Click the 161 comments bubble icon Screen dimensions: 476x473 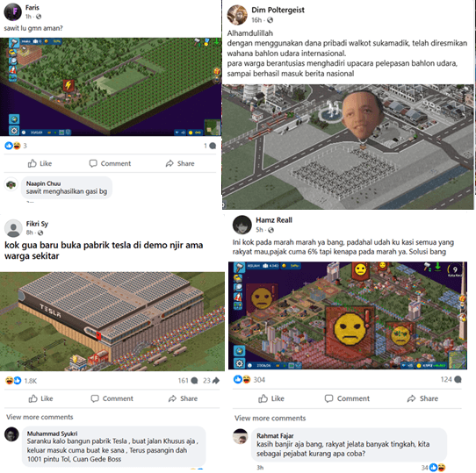pyautogui.click(x=195, y=381)
